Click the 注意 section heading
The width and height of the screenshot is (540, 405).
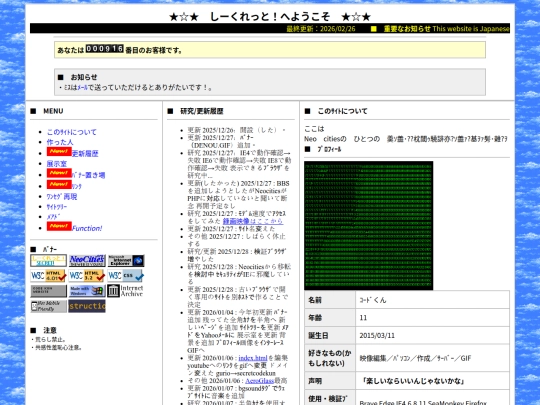click(x=50, y=330)
